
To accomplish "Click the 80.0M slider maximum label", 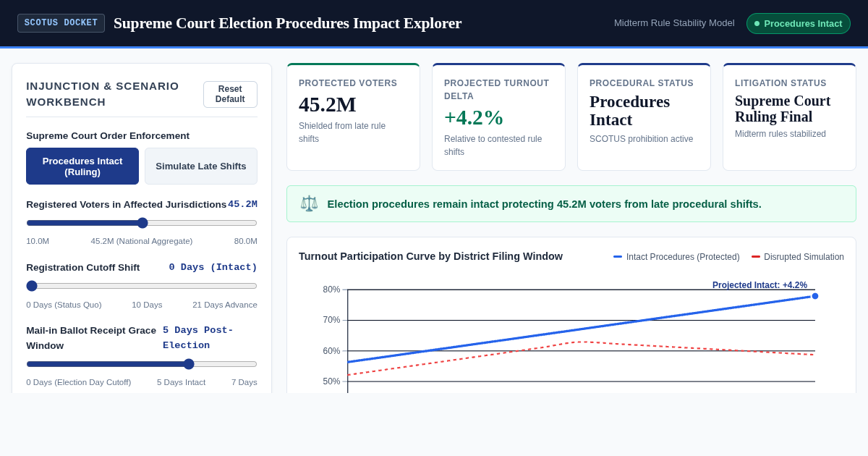I will pyautogui.click(x=246, y=241).
